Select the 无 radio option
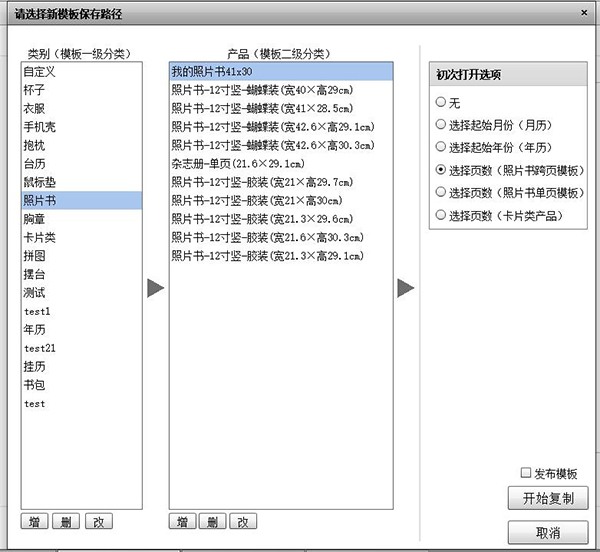This screenshot has width=600, height=552. 441,102
